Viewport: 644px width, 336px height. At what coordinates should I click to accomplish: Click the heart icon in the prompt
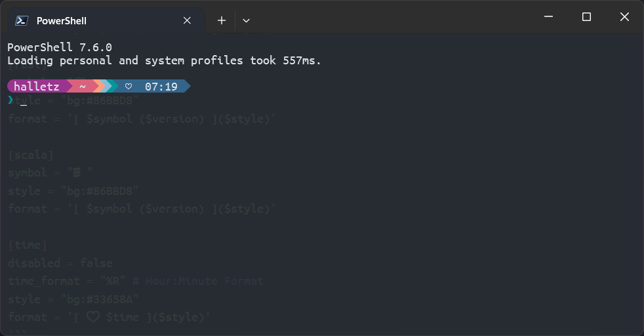pos(129,87)
